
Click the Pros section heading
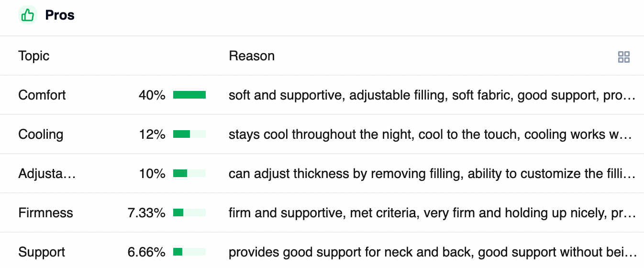[x=60, y=15]
